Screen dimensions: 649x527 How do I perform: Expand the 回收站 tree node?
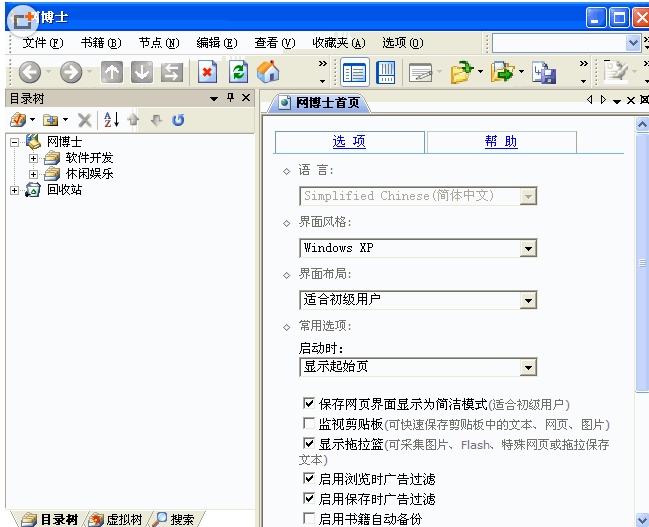pos(14,190)
